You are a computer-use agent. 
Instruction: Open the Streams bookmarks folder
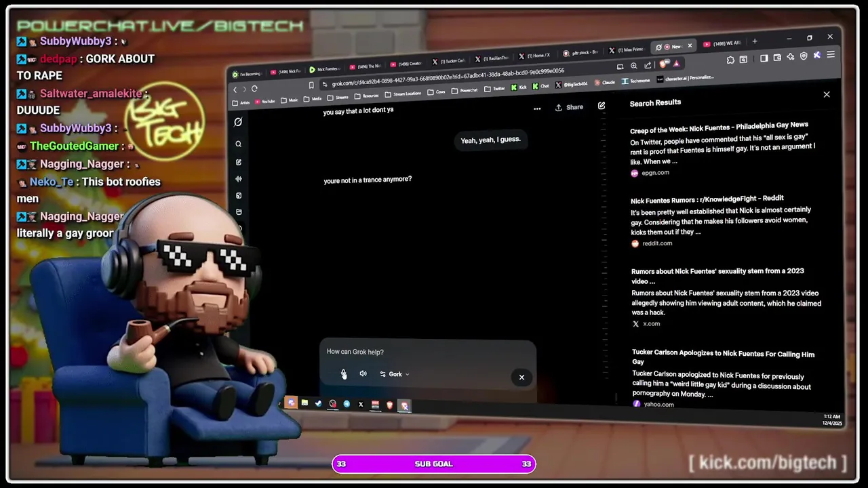click(338, 98)
